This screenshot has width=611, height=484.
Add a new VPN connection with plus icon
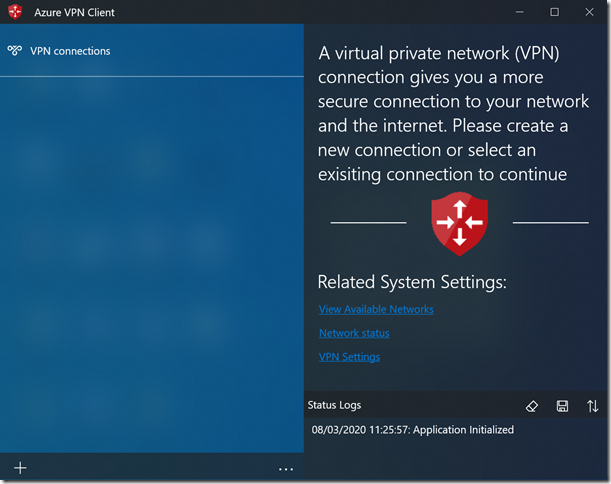(x=20, y=468)
